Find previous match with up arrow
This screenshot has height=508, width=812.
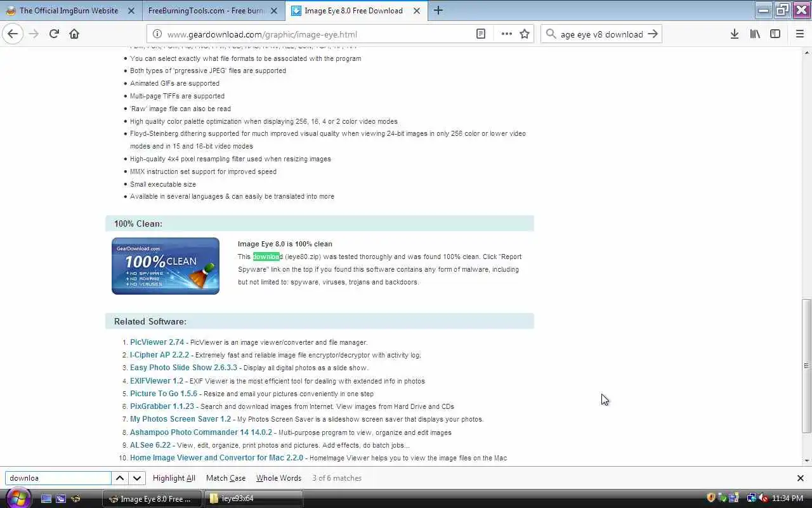(120, 478)
